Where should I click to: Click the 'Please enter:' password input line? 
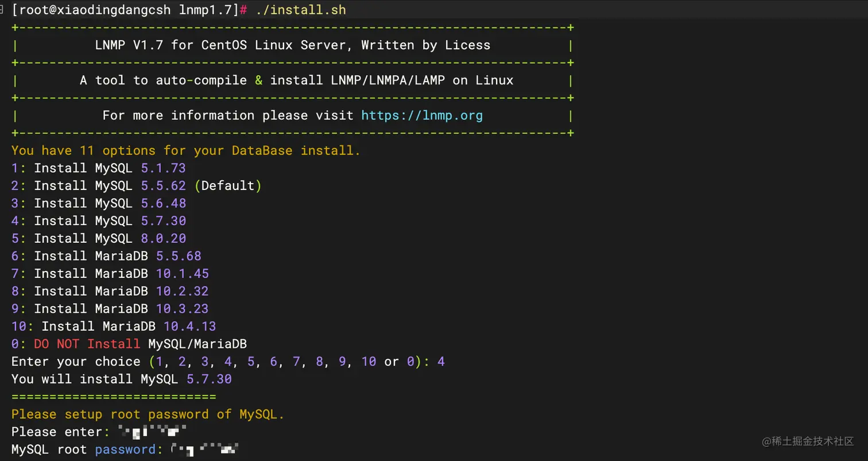click(x=99, y=432)
